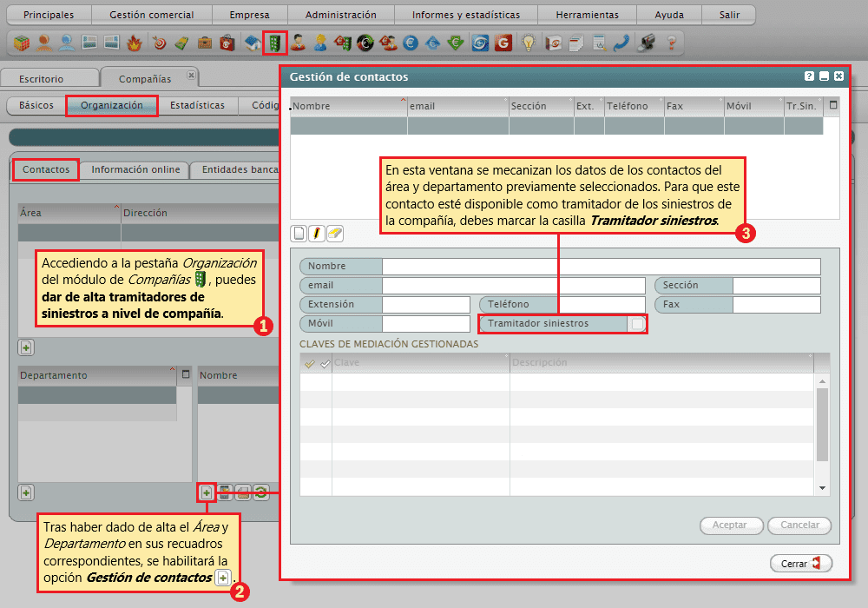
Task: Open the Gestión comercial menu
Action: 152,15
